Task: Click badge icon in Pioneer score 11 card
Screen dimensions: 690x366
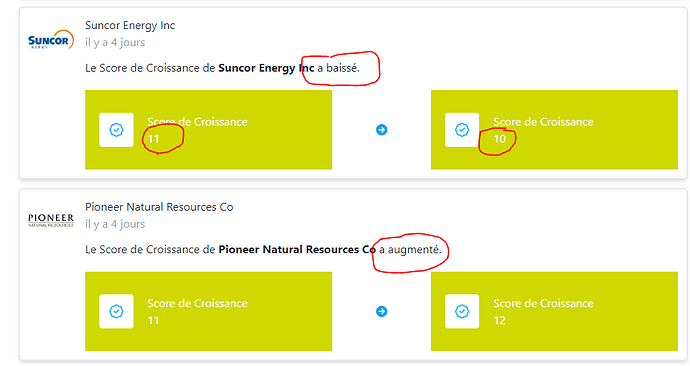Action: pos(116,311)
